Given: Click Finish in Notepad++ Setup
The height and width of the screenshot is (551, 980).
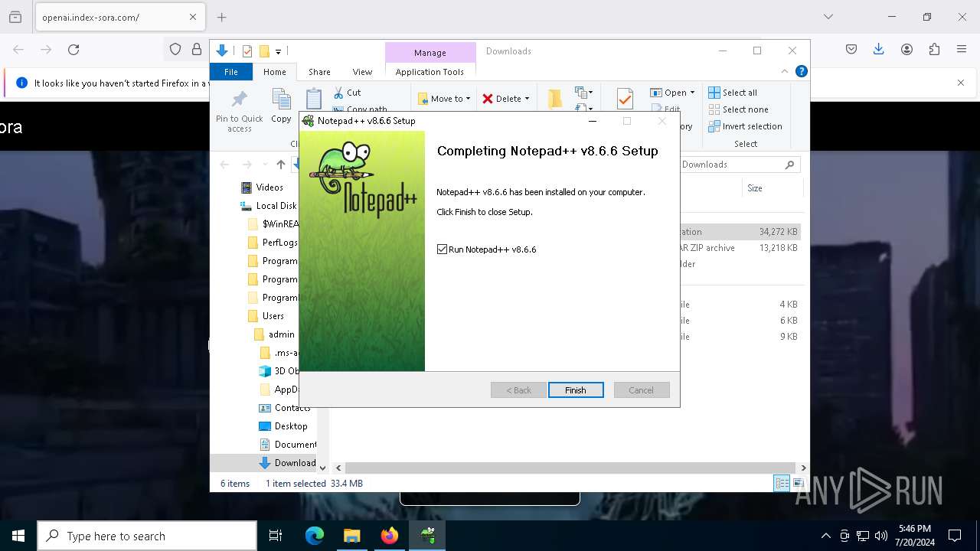Looking at the screenshot, I should [576, 390].
